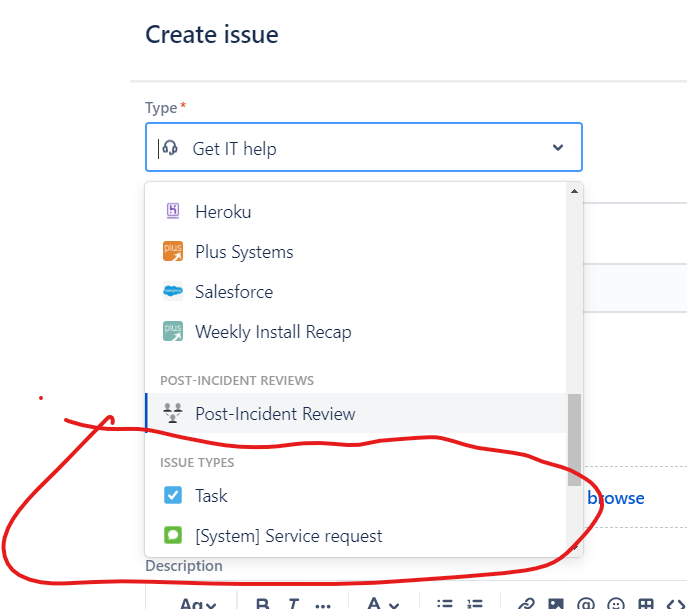Click the headset icon beside Get IT help
687x609 pixels.
point(170,148)
